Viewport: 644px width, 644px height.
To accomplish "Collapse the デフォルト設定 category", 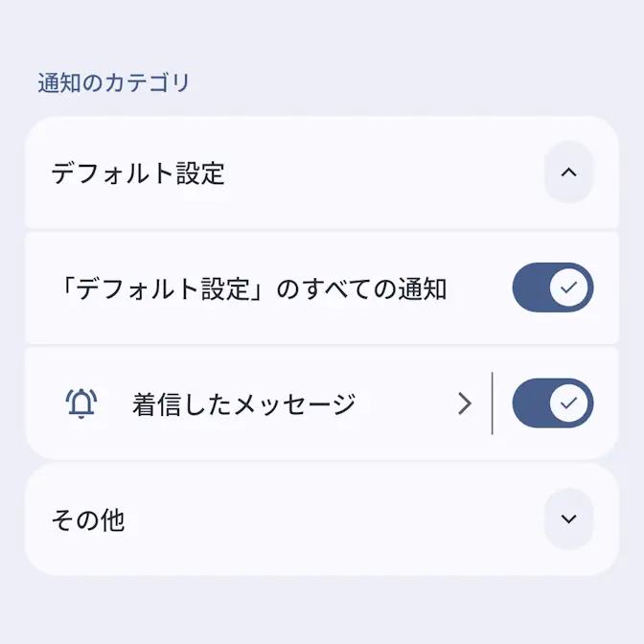I will point(568,172).
